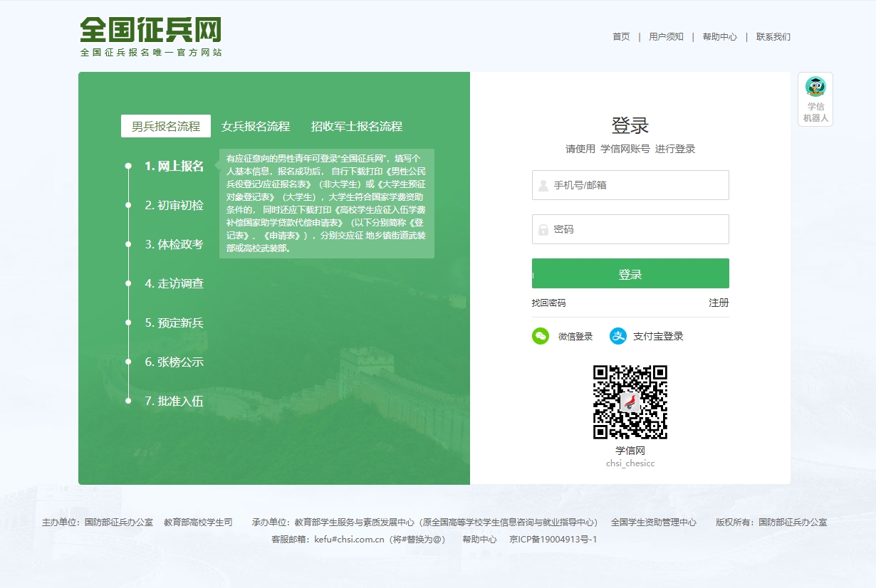The image size is (876, 588).
Task: Open 用户须知 in the top navigation
Action: (x=666, y=37)
